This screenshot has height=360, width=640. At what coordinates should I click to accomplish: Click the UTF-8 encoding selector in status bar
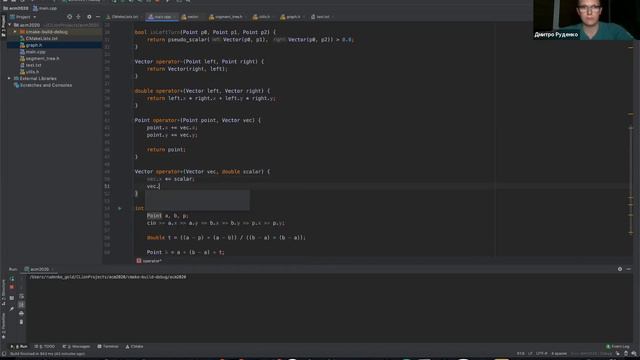click(x=542, y=353)
